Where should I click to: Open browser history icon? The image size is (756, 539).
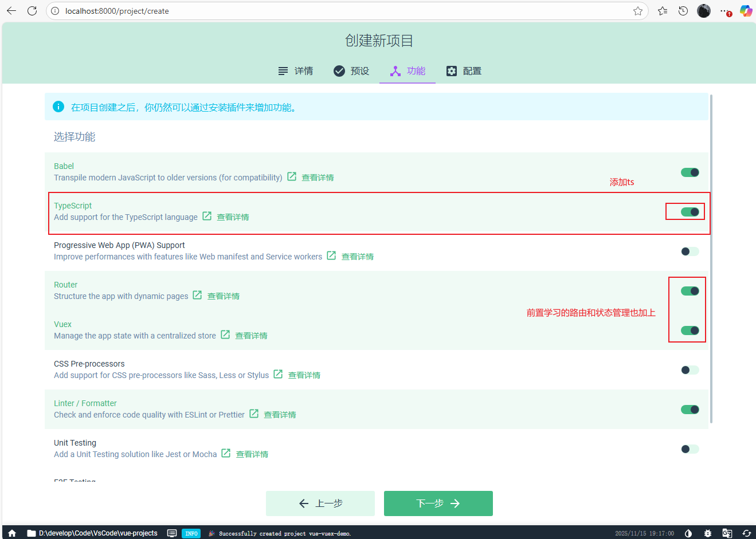(683, 11)
